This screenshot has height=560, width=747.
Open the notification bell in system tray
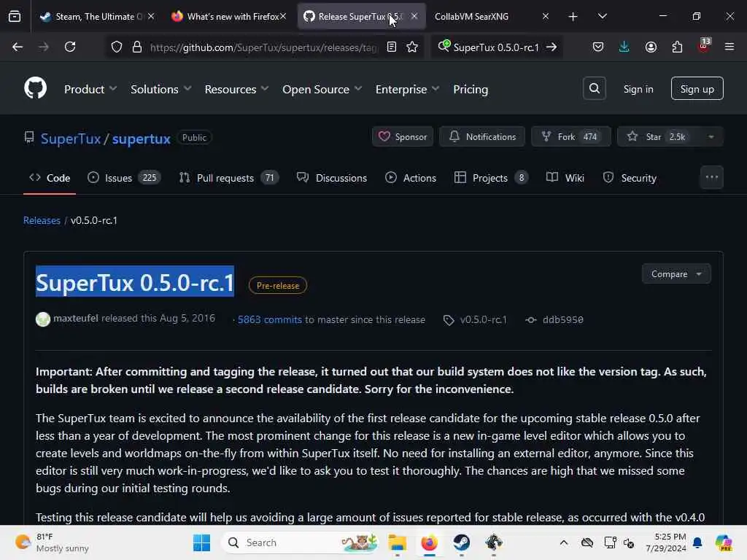697,542
